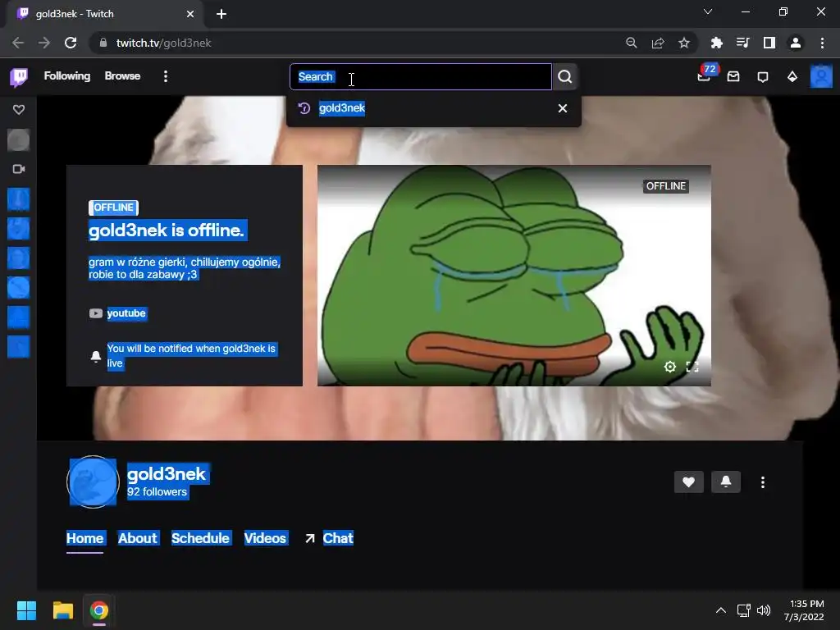
Task: Select recent search gold3nek suggestion
Action: coord(342,108)
